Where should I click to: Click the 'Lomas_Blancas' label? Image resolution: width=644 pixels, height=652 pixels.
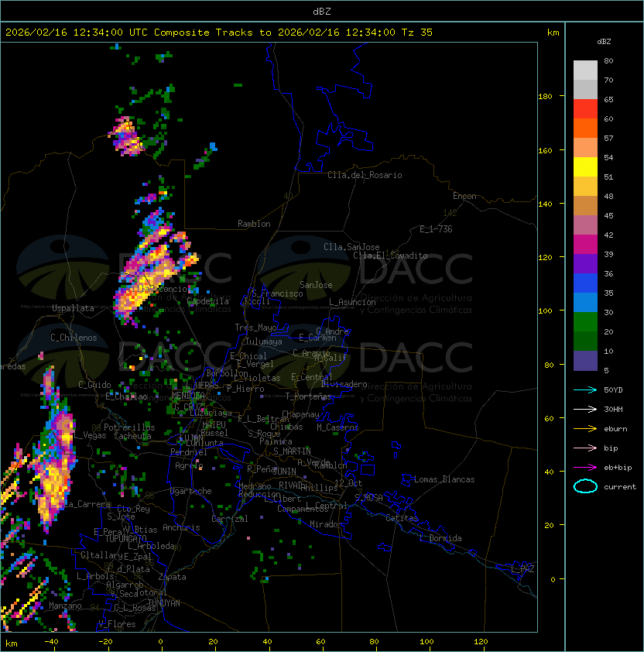[444, 479]
